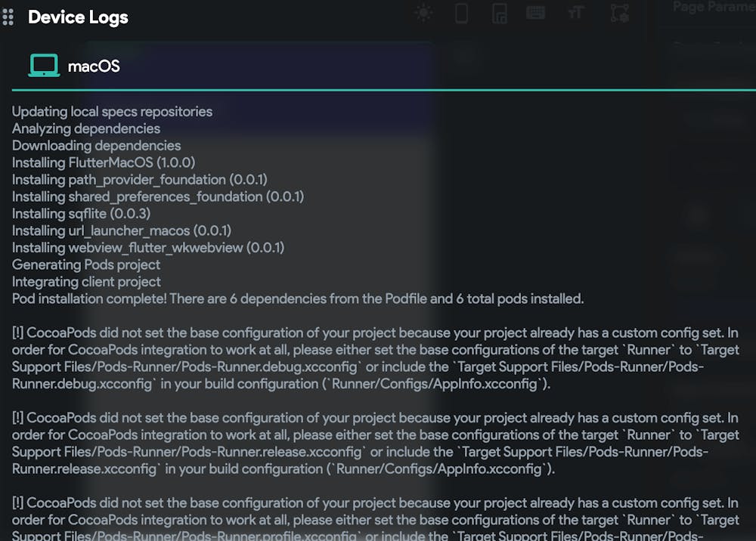
Task: Click the text size scale icon
Action: tap(576, 13)
